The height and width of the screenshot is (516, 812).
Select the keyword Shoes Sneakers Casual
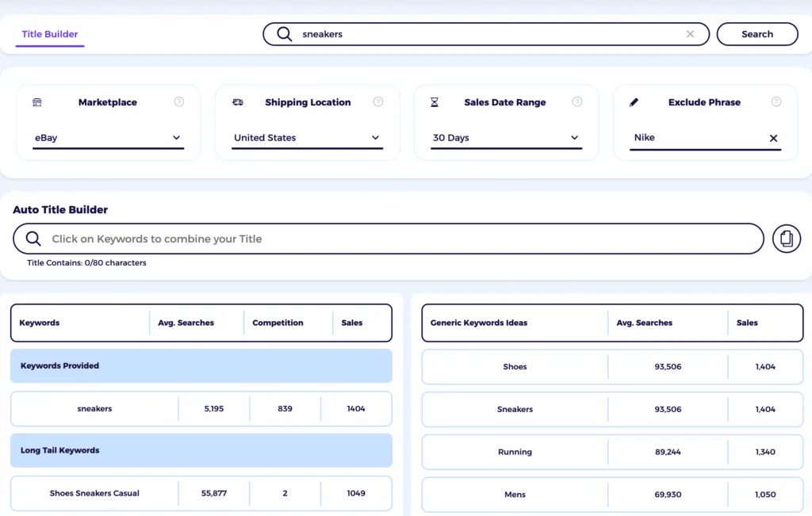[94, 493]
